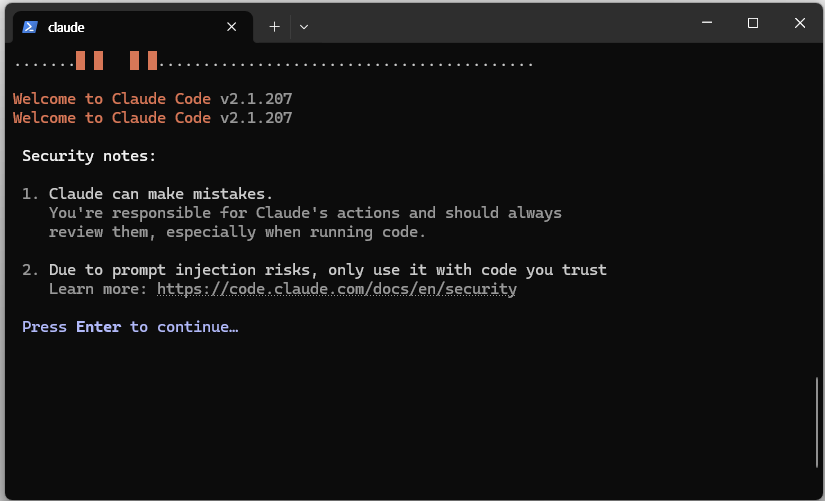Click the PowerShell icon on the claude tab
The width and height of the screenshot is (825, 501).
pyautogui.click(x=30, y=27)
